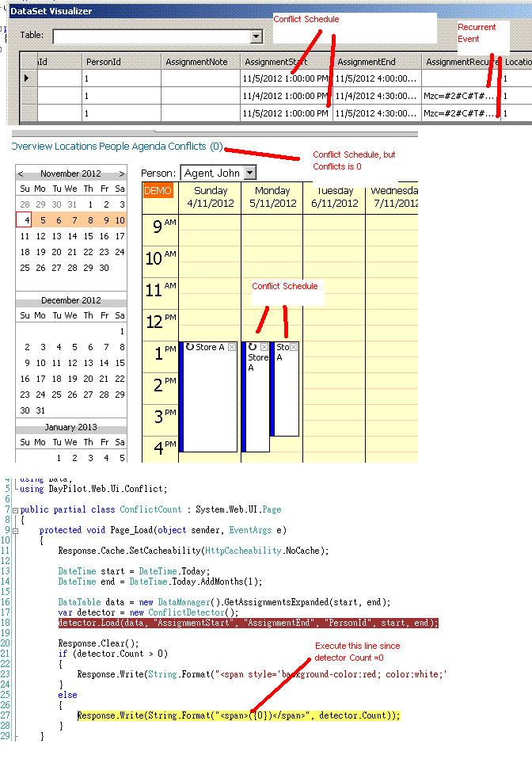Delete the second Monday Store A event
Image resolution: width=532 pixels, height=759 pixels.
pyautogui.click(x=294, y=347)
